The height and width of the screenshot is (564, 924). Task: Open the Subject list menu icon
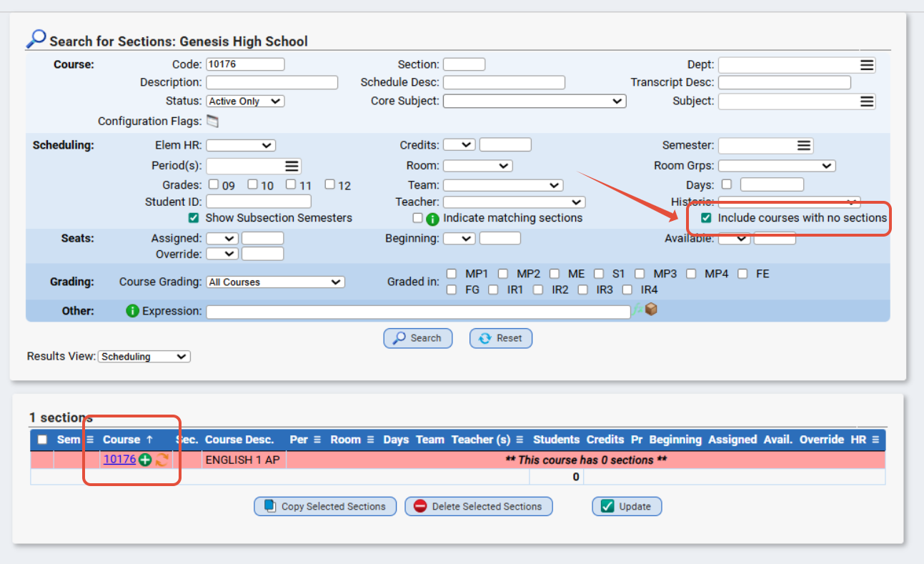click(867, 102)
